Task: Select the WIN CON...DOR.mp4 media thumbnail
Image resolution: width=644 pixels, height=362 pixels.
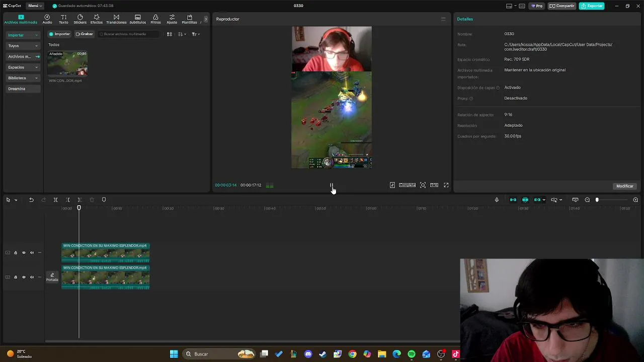Action: pos(67,63)
